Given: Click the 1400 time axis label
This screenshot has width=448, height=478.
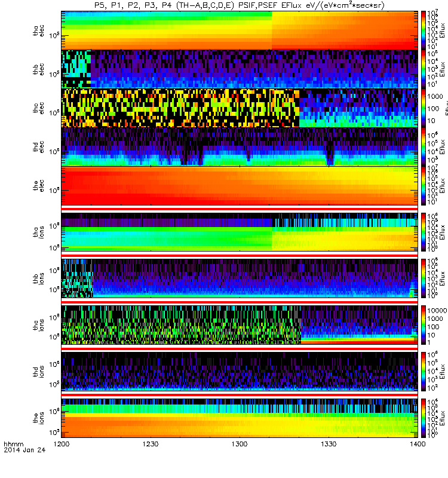Looking at the screenshot, I should (418, 444).
